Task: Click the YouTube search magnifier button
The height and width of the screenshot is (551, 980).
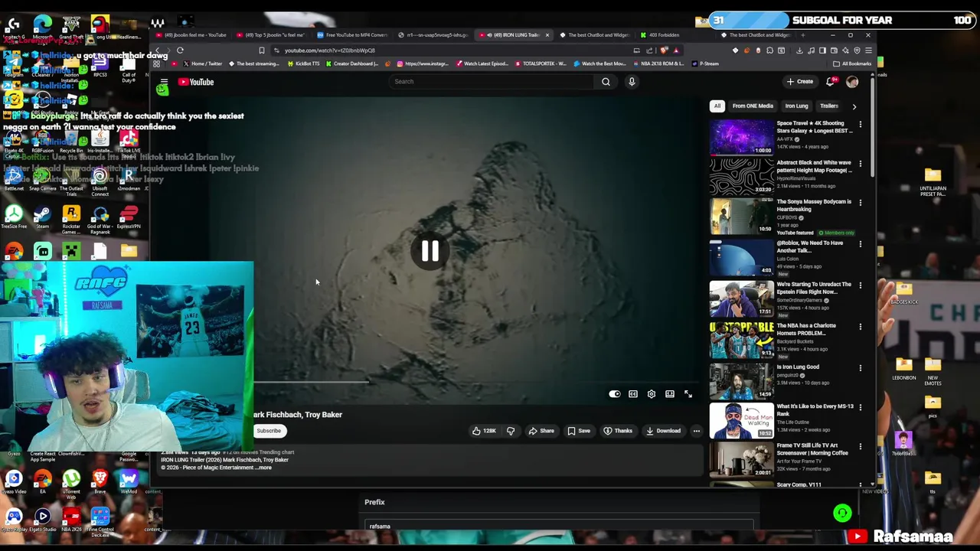Action: coord(606,82)
